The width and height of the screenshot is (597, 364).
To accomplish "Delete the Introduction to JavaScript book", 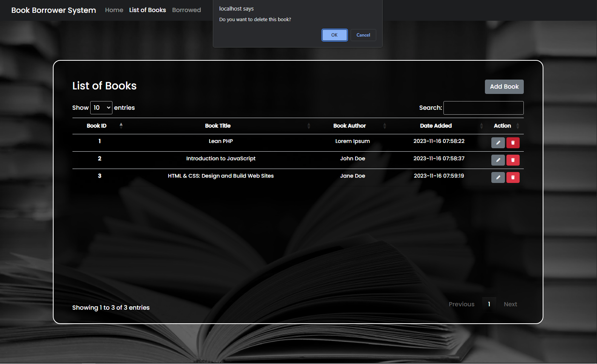I will (x=513, y=160).
